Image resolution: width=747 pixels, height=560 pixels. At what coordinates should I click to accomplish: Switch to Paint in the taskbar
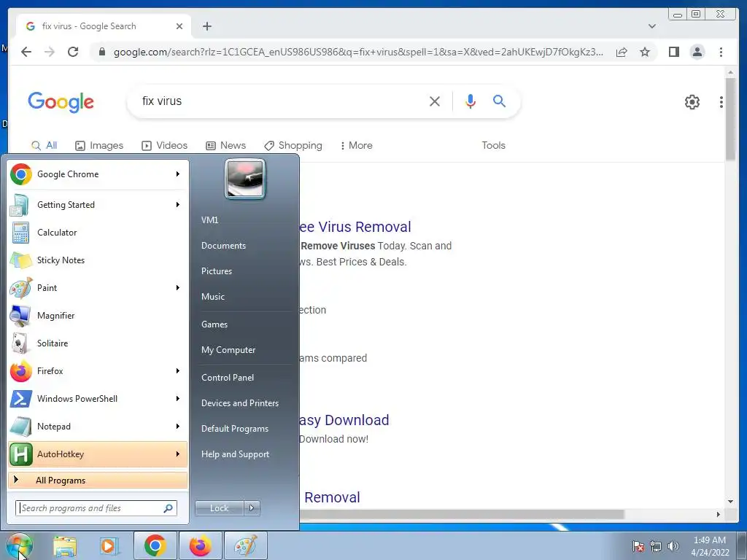click(246, 545)
